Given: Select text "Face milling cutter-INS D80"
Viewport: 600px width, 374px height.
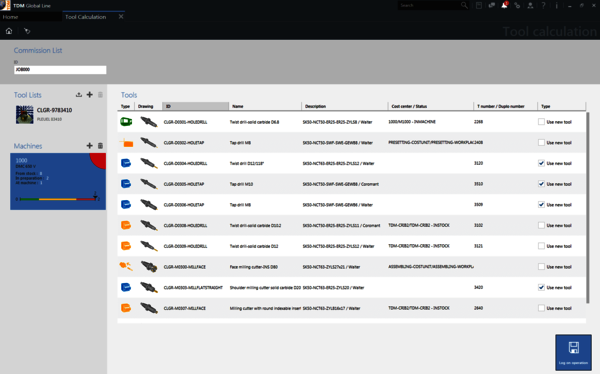Looking at the screenshot, I should pos(253,267).
